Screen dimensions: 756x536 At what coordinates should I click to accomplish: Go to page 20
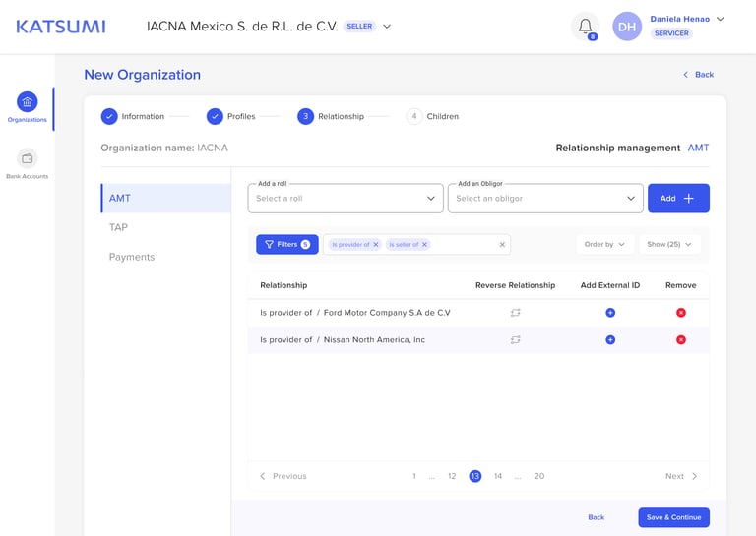pyautogui.click(x=539, y=476)
